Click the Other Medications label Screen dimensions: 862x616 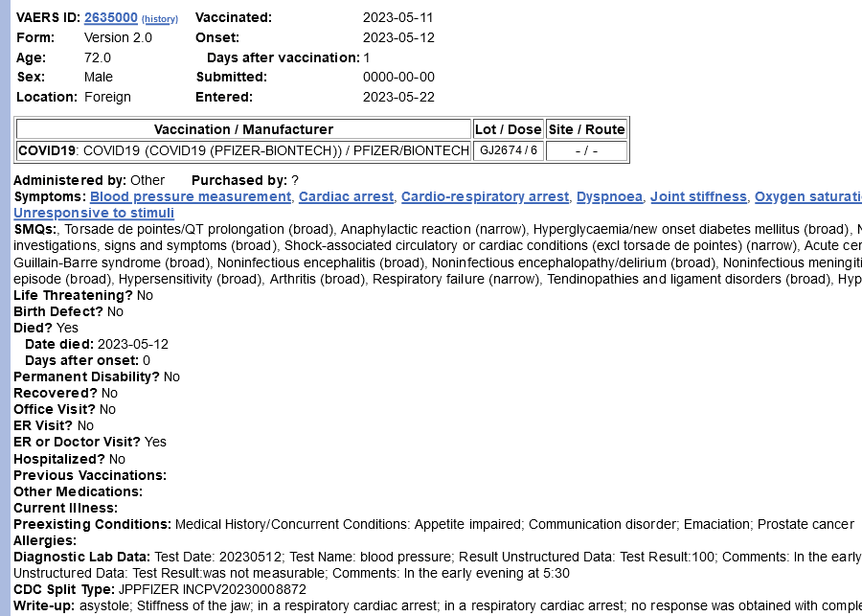79,491
